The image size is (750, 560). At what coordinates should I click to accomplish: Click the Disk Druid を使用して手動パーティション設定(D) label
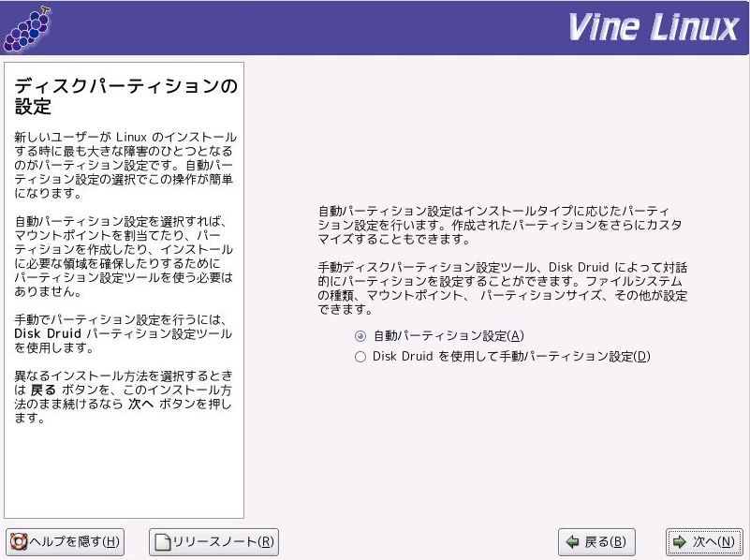click(511, 357)
